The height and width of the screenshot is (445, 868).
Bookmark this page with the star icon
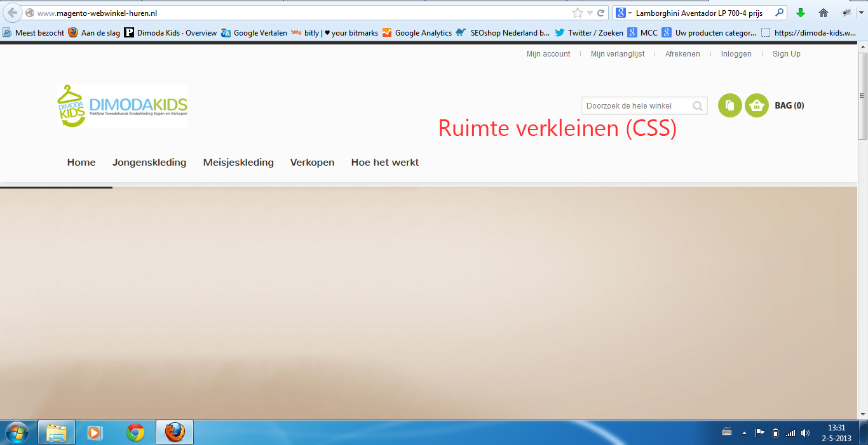click(577, 13)
